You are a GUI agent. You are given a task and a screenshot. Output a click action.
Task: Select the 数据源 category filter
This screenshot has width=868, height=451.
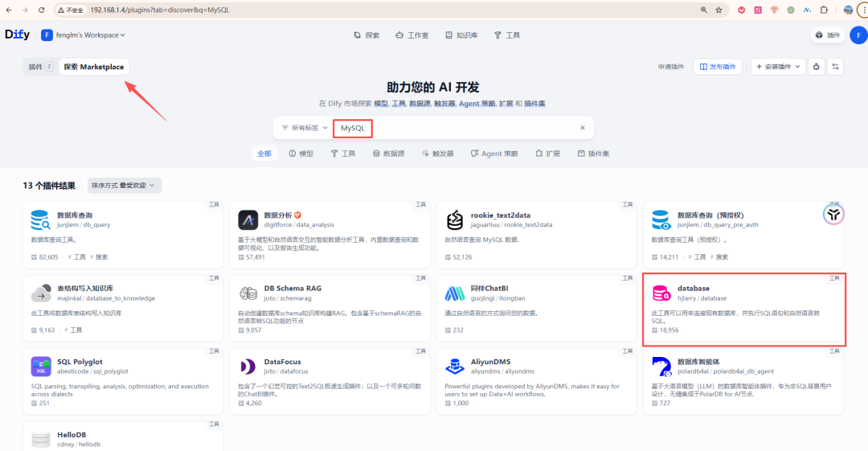389,154
